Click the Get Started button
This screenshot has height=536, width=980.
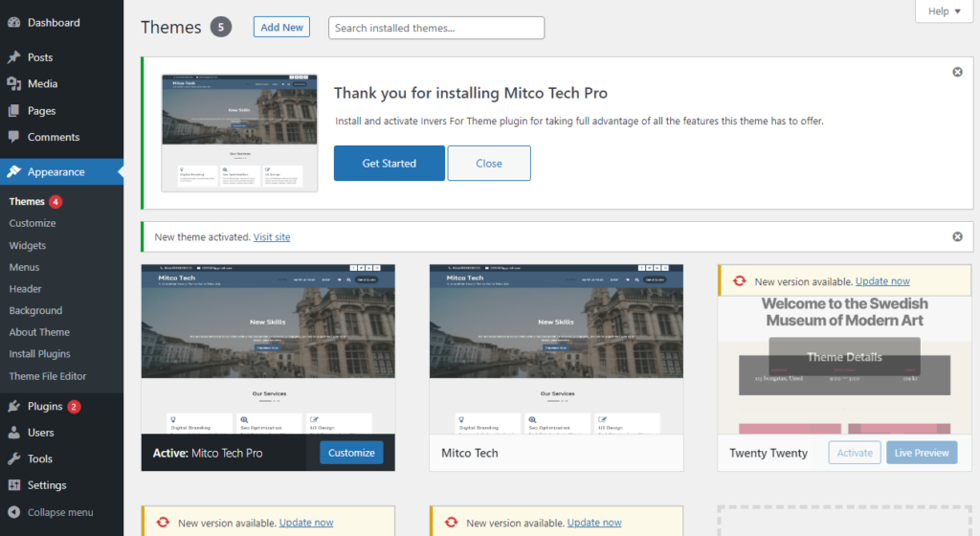pyautogui.click(x=390, y=163)
